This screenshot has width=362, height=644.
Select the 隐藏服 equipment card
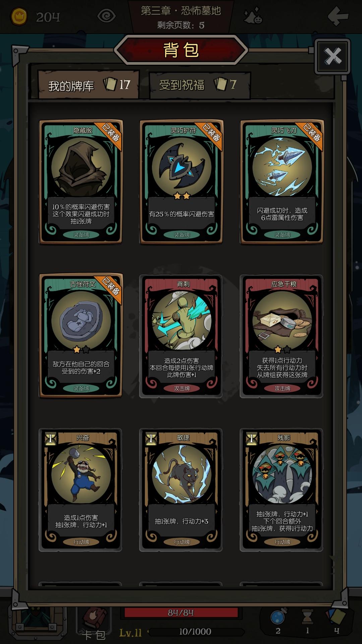pos(80,181)
